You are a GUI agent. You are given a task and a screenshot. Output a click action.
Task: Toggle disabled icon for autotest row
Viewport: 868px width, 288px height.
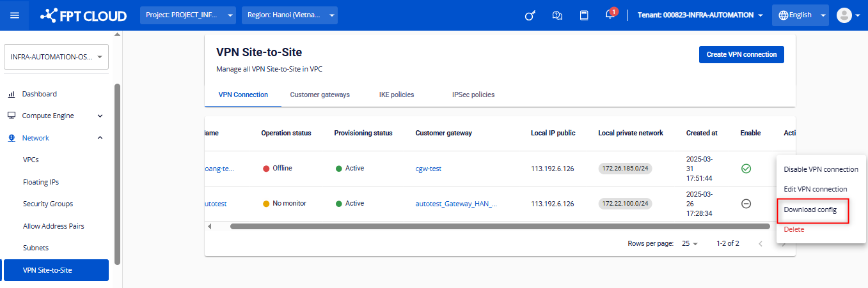click(746, 204)
